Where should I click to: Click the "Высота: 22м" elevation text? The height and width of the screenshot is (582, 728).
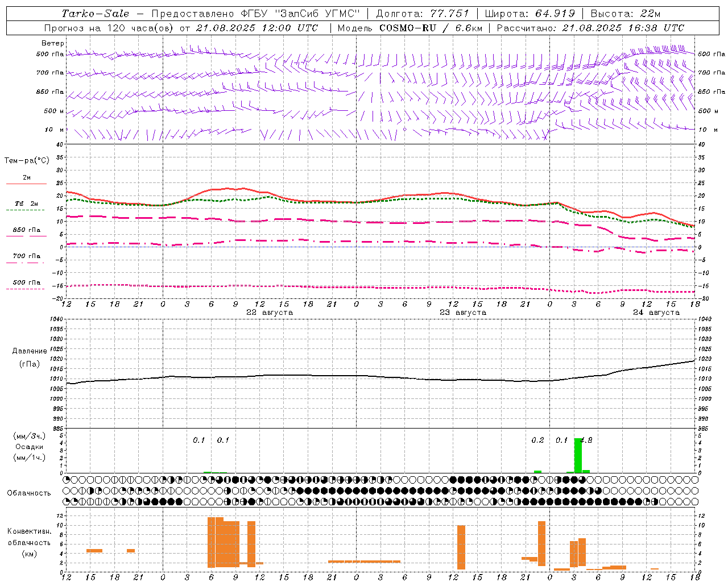click(x=626, y=14)
